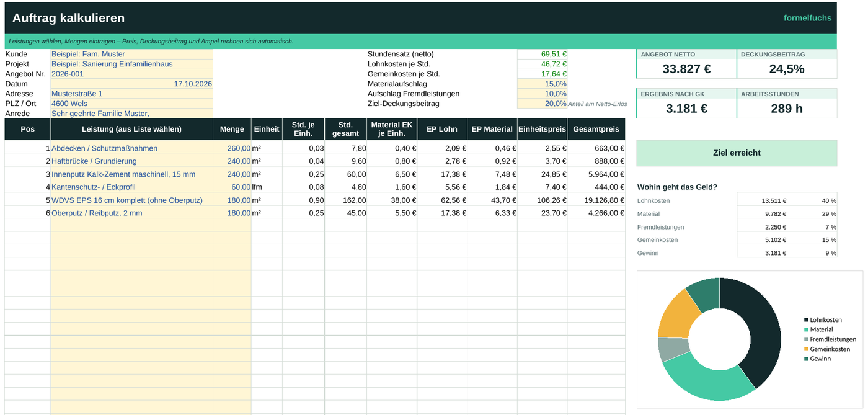Select the Adresse cell 'Musterstraße 1'
The image size is (868, 415).
point(131,94)
